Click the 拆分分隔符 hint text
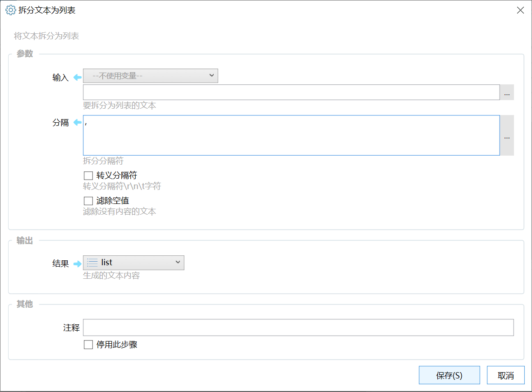The image size is (532, 392). [x=103, y=161]
